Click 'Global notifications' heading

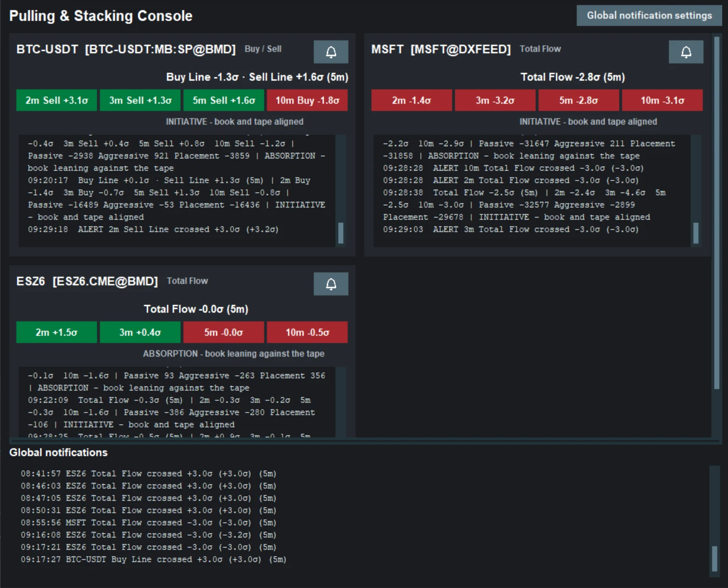[x=59, y=453]
